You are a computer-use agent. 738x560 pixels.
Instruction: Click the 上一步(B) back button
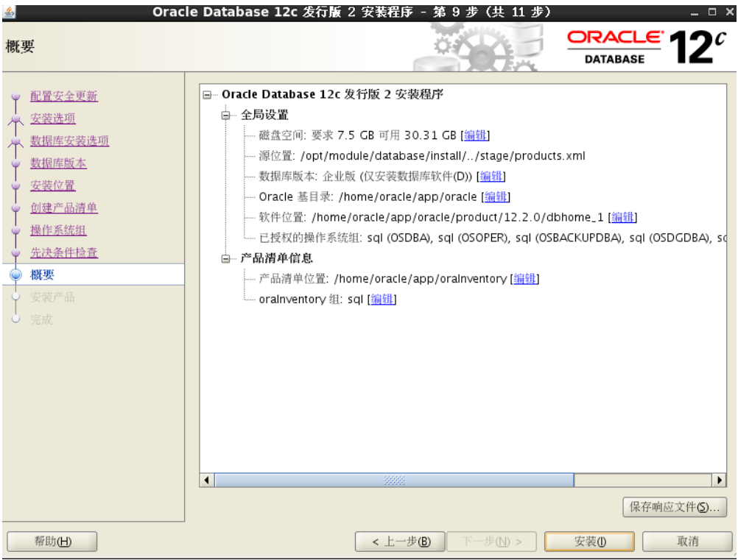click(400, 542)
